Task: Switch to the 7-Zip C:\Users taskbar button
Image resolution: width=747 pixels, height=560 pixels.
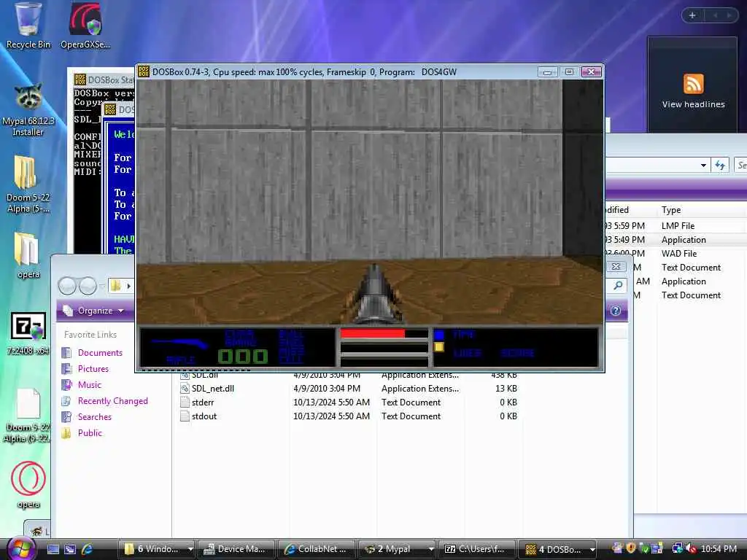Action: [x=477, y=549]
